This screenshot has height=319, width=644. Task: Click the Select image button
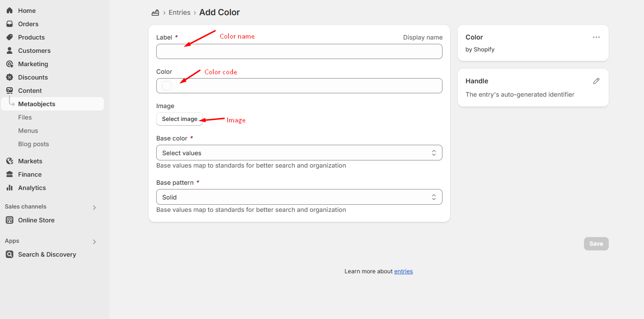pos(180,119)
